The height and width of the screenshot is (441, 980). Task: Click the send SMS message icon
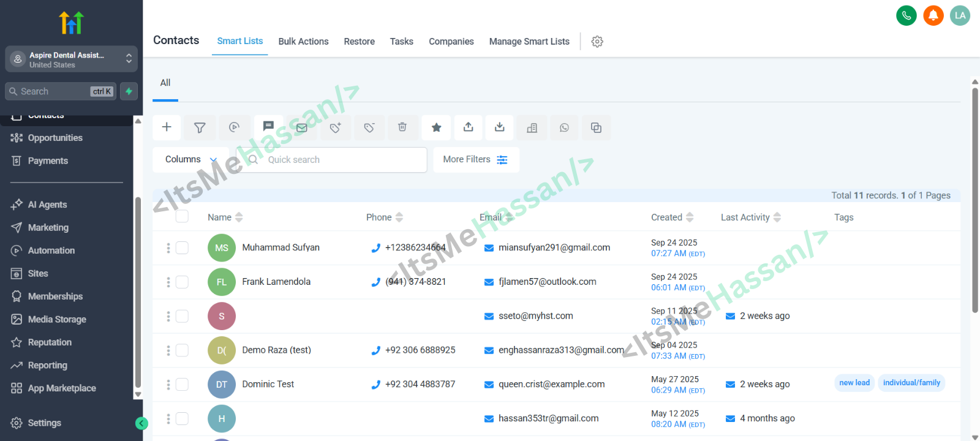click(x=268, y=126)
